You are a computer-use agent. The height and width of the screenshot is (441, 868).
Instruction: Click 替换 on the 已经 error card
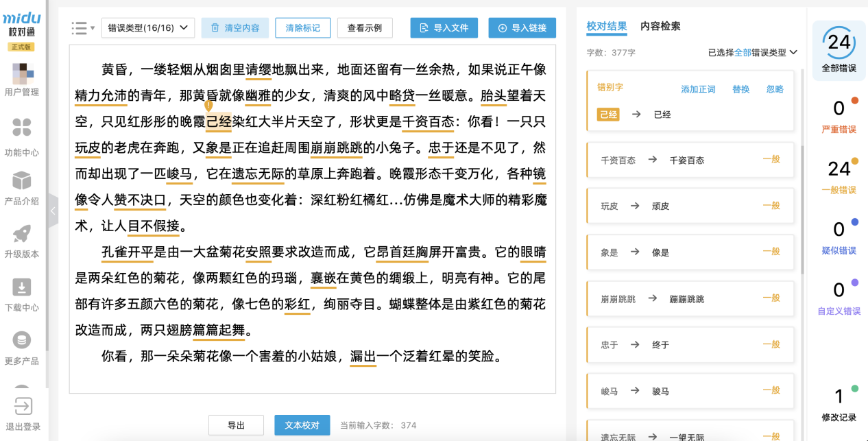740,89
